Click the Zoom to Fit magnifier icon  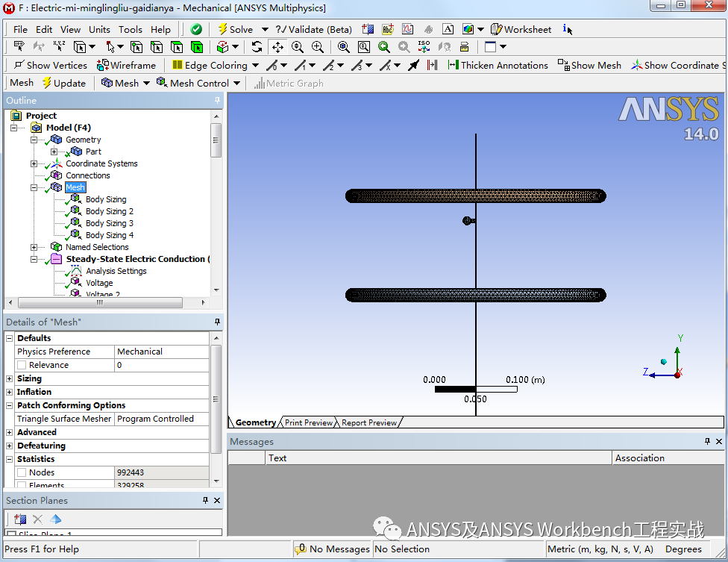click(x=344, y=47)
